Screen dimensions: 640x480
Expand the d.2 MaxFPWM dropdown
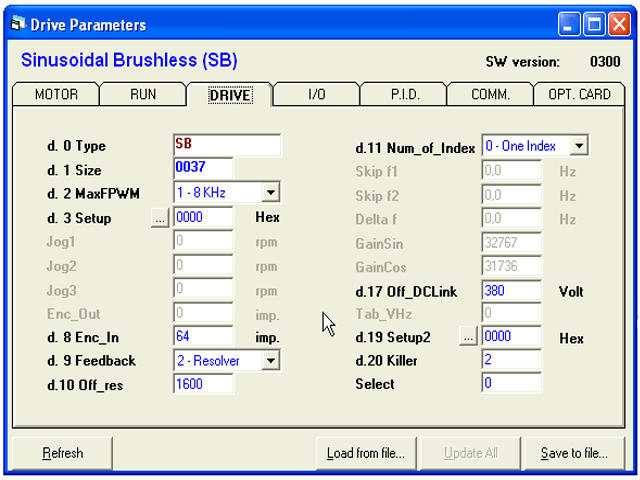click(x=271, y=192)
